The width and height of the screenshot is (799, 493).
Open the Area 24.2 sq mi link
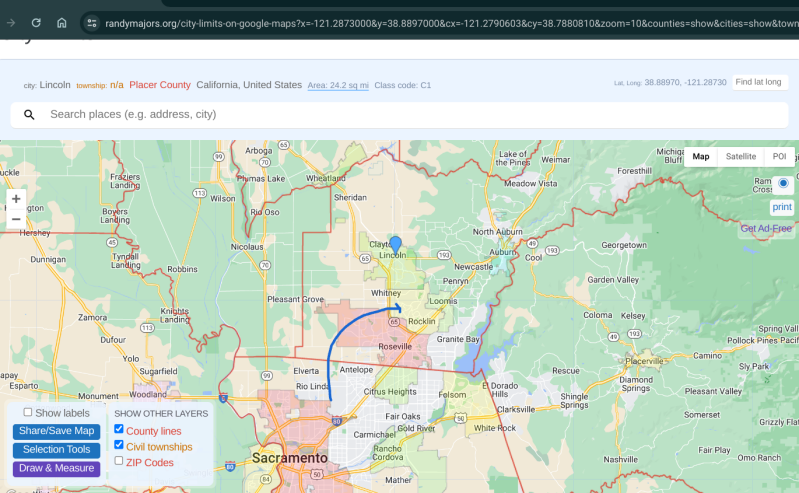pyautogui.click(x=338, y=85)
